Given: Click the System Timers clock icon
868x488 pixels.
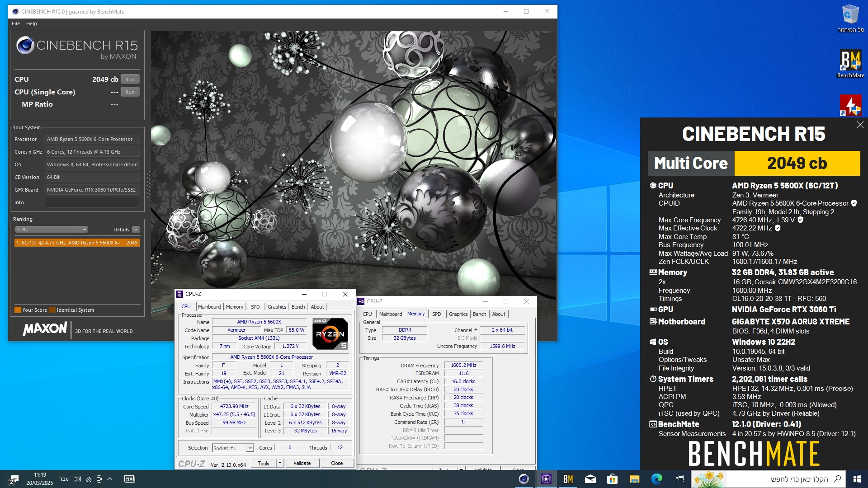Looking at the screenshot, I should pyautogui.click(x=653, y=379).
